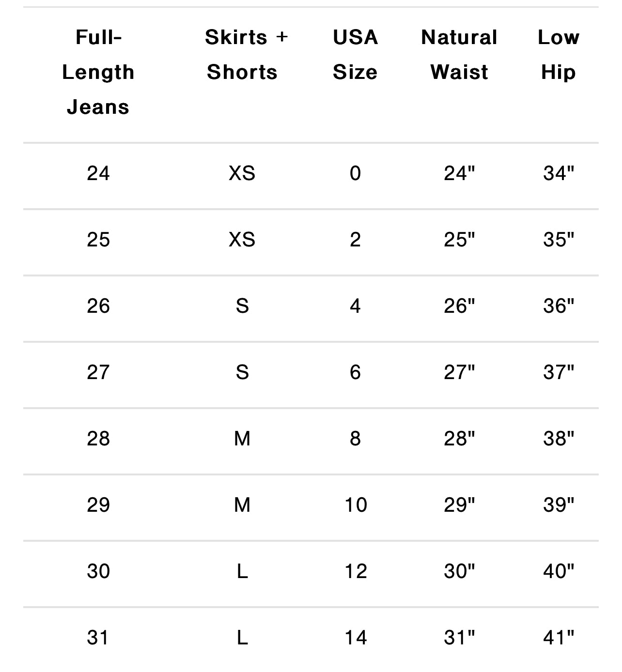Click the Natural Waist column header

point(459,55)
